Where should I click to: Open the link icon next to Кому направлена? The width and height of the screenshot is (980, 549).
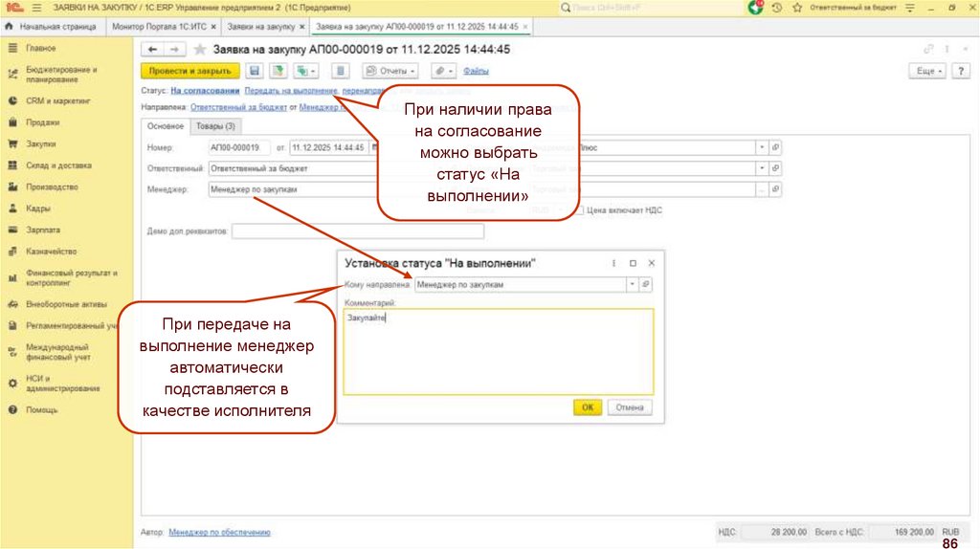pyautogui.click(x=646, y=285)
